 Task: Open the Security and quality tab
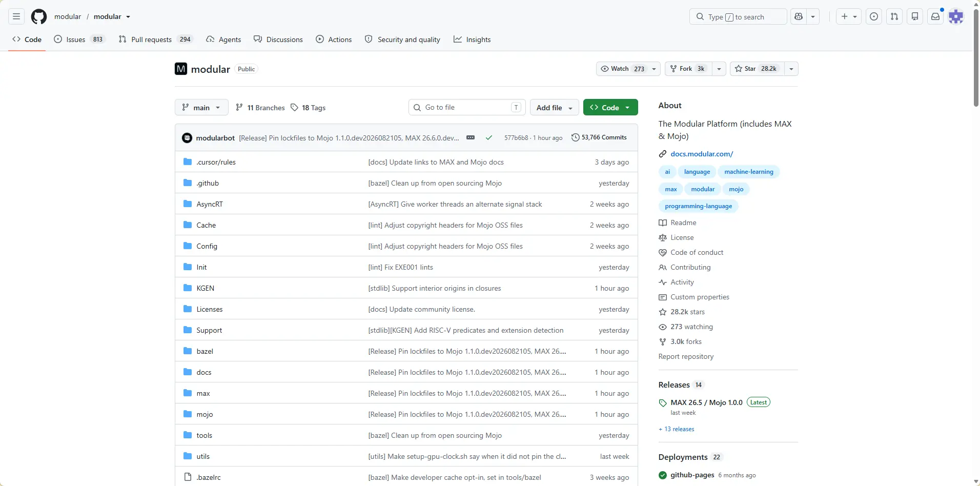coord(402,39)
